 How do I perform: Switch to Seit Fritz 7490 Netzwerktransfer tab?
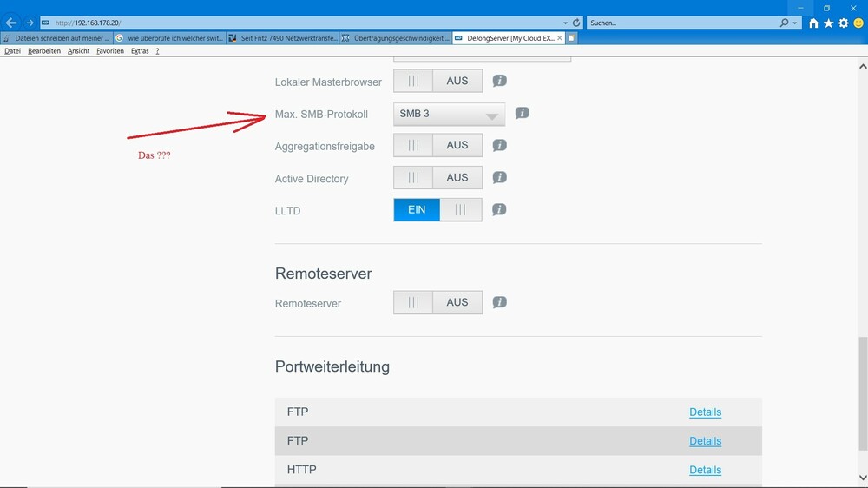[283, 38]
